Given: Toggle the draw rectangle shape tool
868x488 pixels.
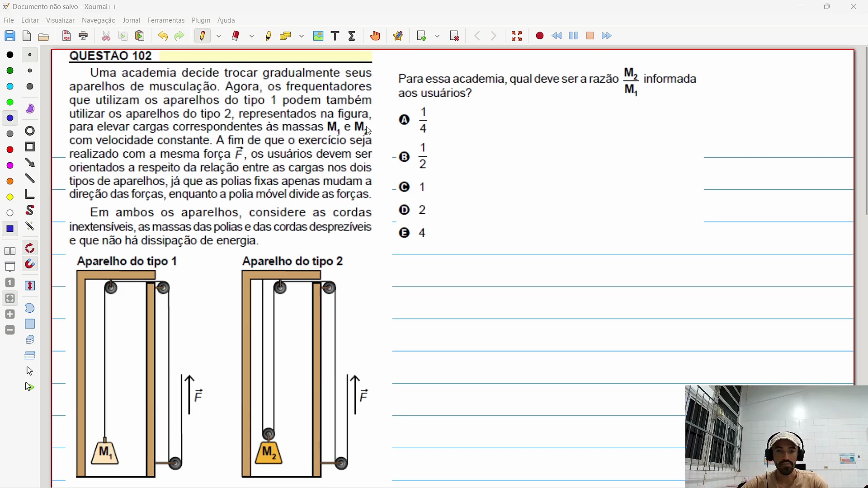Looking at the screenshot, I should (x=30, y=147).
